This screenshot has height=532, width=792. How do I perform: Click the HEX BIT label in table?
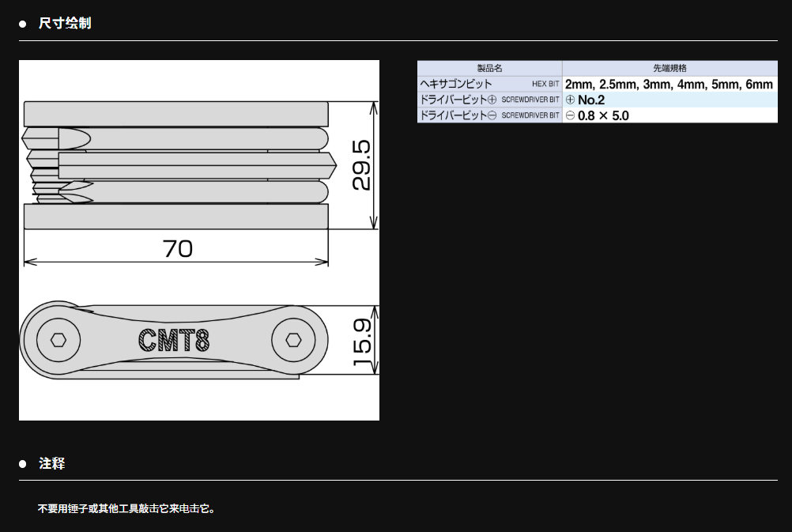(545, 85)
